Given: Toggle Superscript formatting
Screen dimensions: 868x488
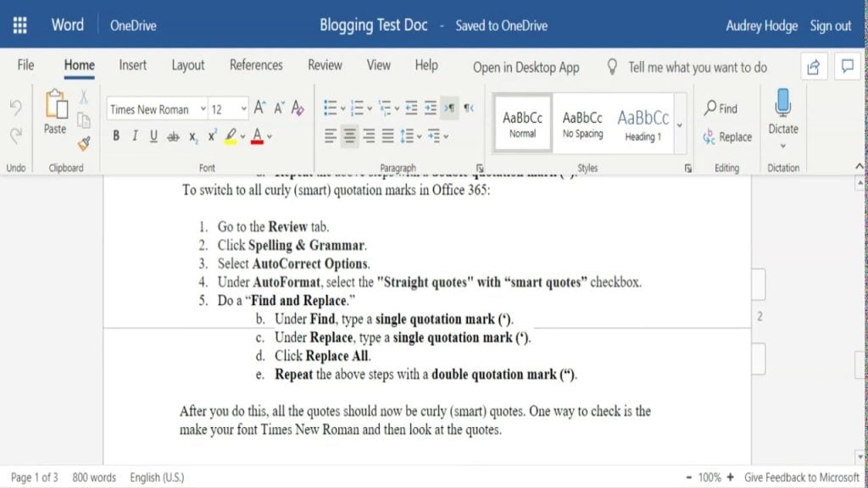Looking at the screenshot, I should click(212, 136).
